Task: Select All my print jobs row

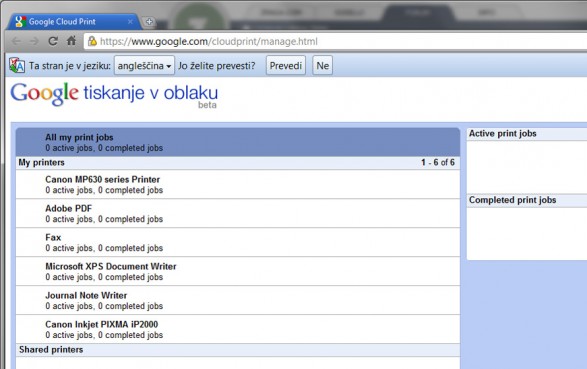Action: pyautogui.click(x=238, y=142)
